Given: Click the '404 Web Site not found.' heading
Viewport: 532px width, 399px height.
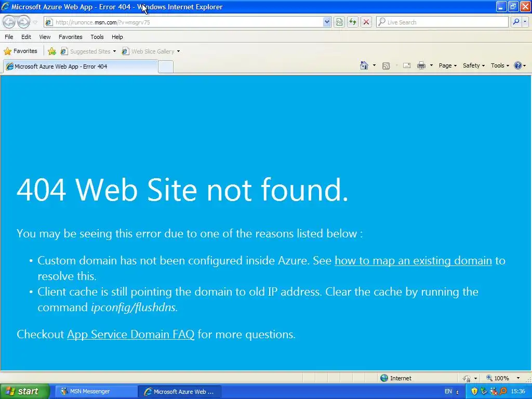Looking at the screenshot, I should click(182, 190).
